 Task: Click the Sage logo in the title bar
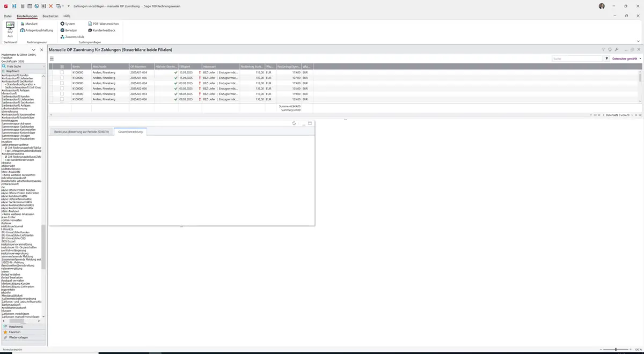(5, 6)
